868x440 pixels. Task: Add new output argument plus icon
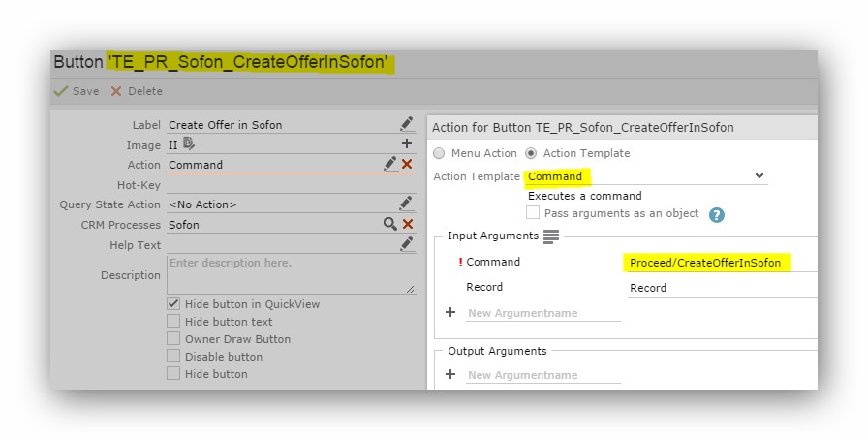[450, 375]
